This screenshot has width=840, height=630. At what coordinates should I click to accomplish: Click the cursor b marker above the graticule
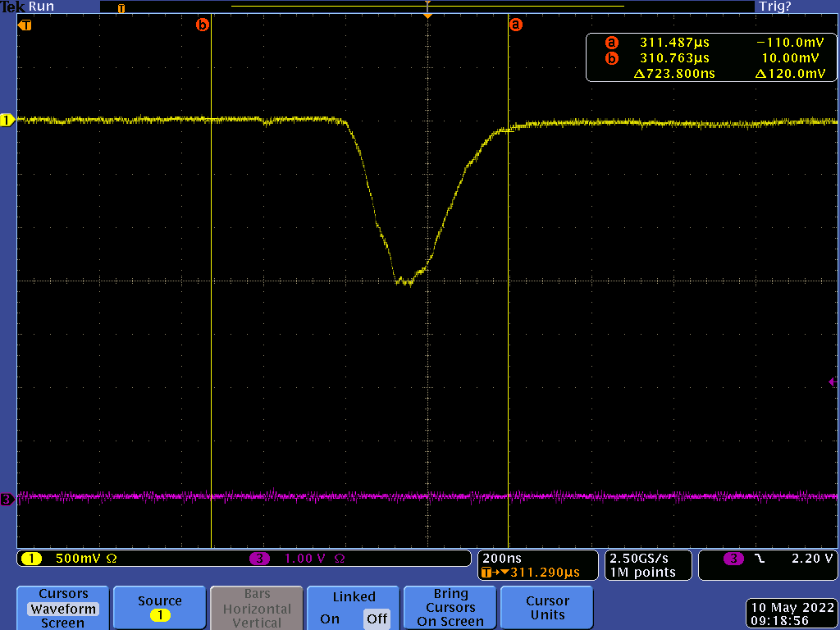(203, 25)
